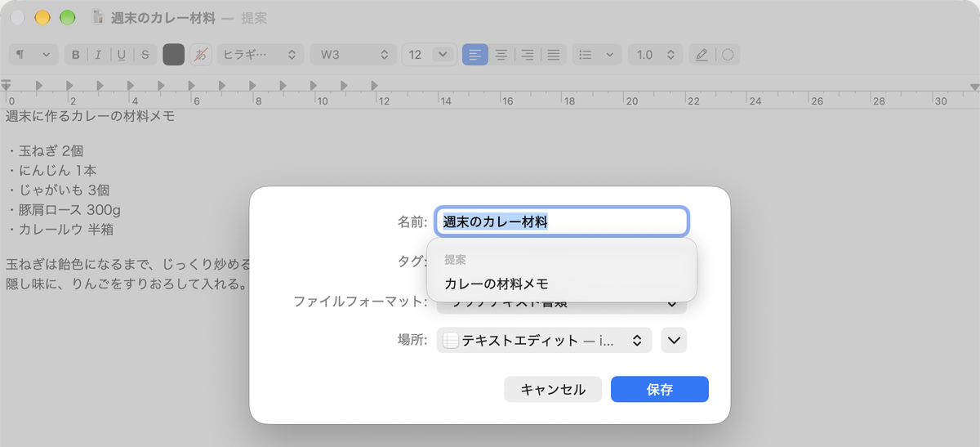Open the font family popup ヒラギ…
Screen dimensions: 980x447
point(260,55)
